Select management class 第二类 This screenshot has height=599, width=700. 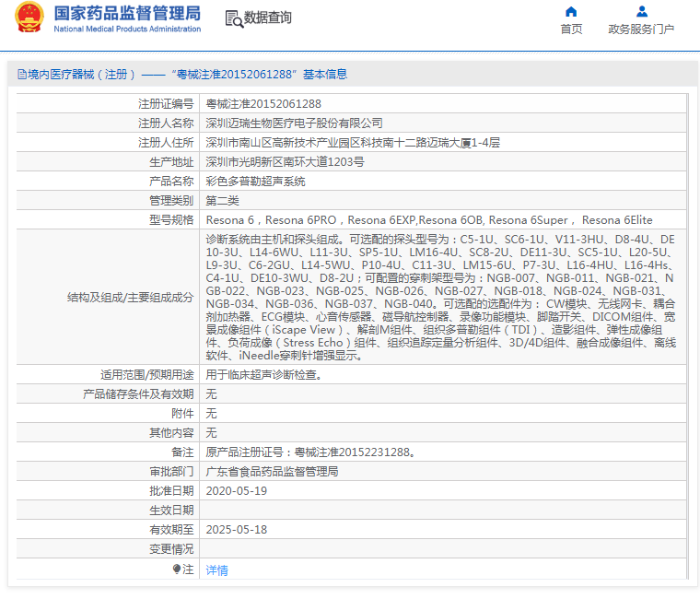click(222, 201)
